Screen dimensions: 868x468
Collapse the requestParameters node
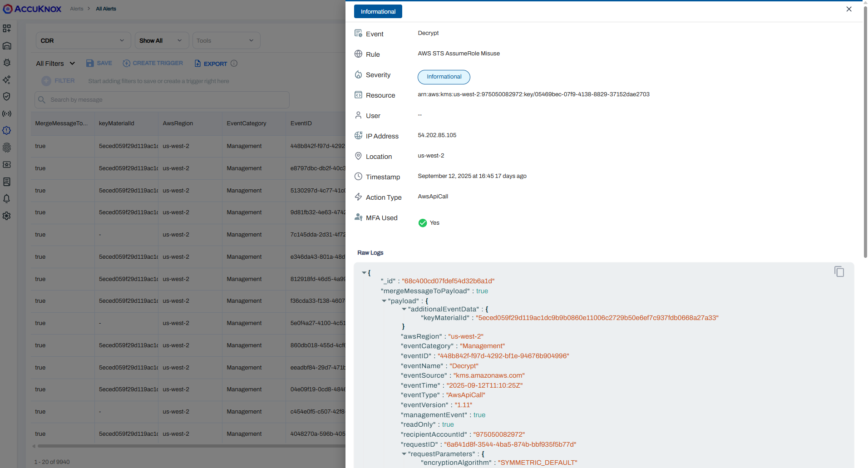pos(404,454)
